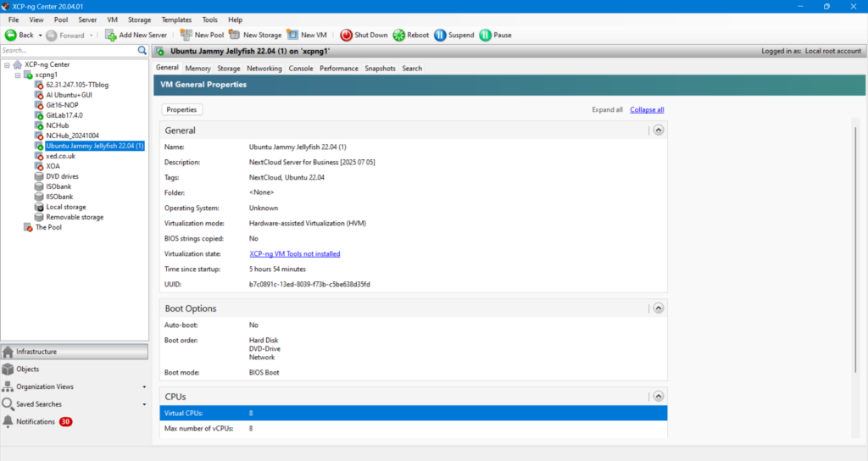Open Saved Searches dropdown arrow
This screenshot has width=868, height=461.
tap(144, 404)
